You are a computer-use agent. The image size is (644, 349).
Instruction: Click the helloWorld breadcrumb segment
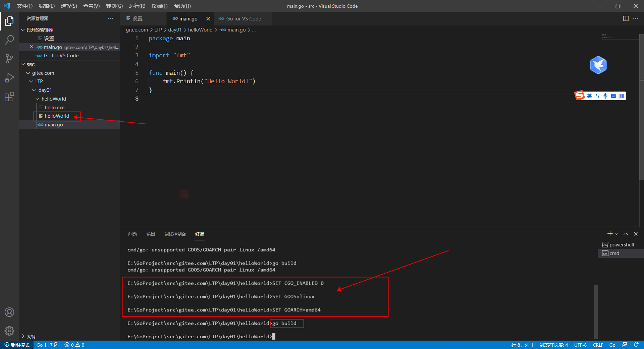(x=200, y=30)
